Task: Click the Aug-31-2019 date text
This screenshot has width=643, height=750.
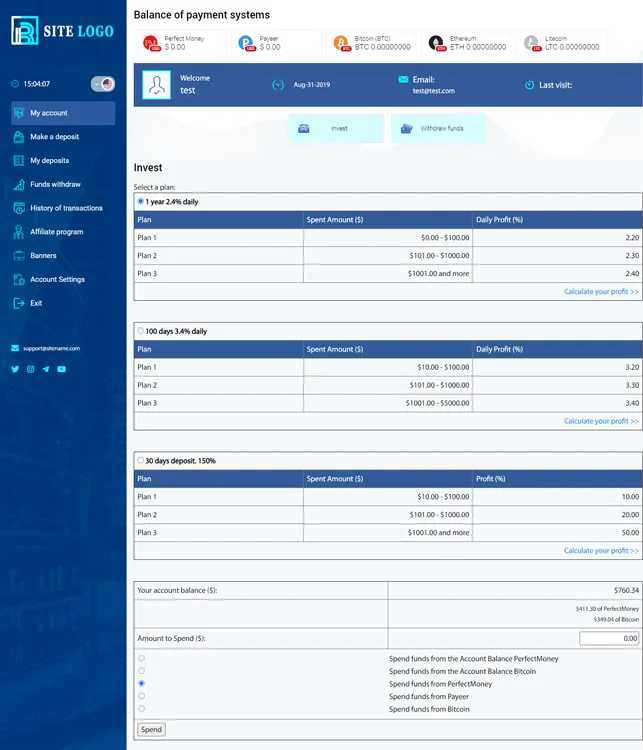Action: pos(312,85)
